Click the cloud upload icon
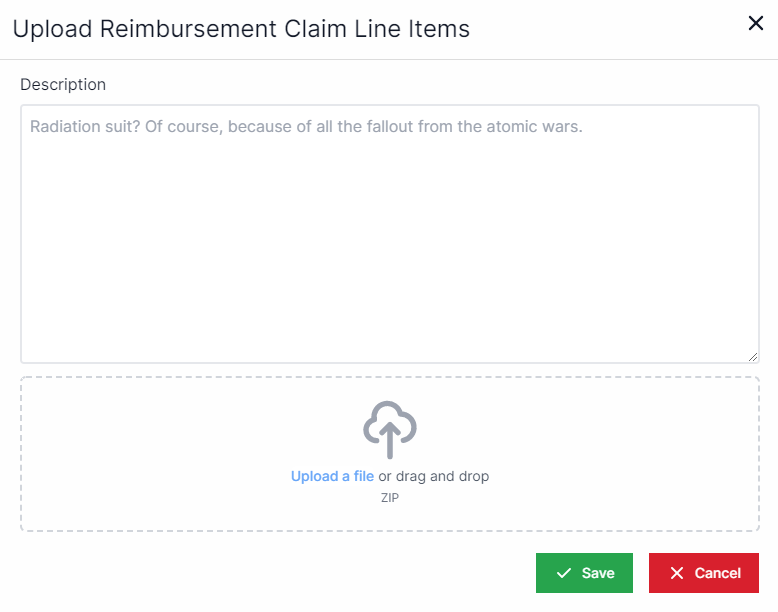Screen dimensions: 778x612 pos(389,430)
